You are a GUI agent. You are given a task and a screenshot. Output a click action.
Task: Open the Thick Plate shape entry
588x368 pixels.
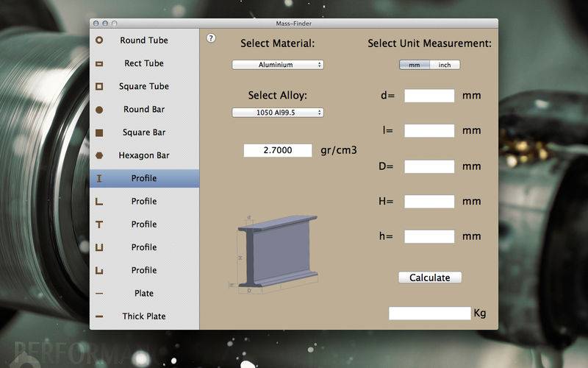(x=144, y=316)
